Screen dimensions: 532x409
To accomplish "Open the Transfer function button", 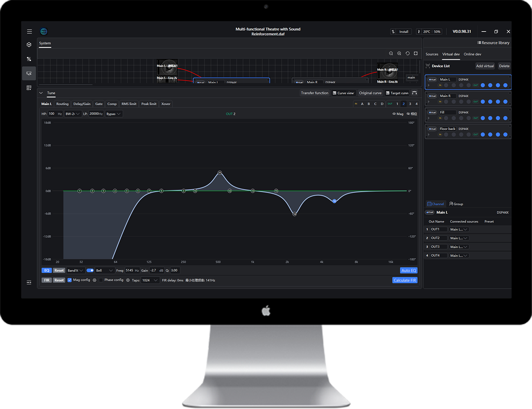I will coord(314,93).
